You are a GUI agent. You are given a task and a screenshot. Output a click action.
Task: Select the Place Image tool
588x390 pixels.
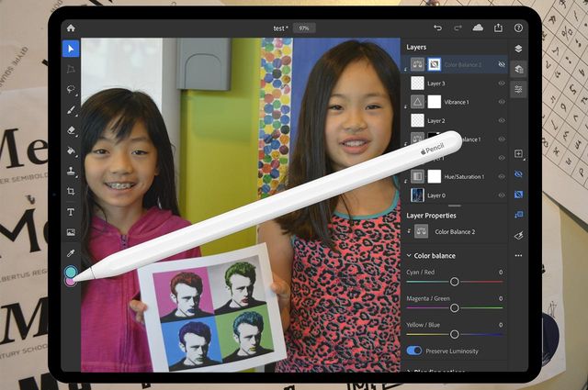pos(71,232)
